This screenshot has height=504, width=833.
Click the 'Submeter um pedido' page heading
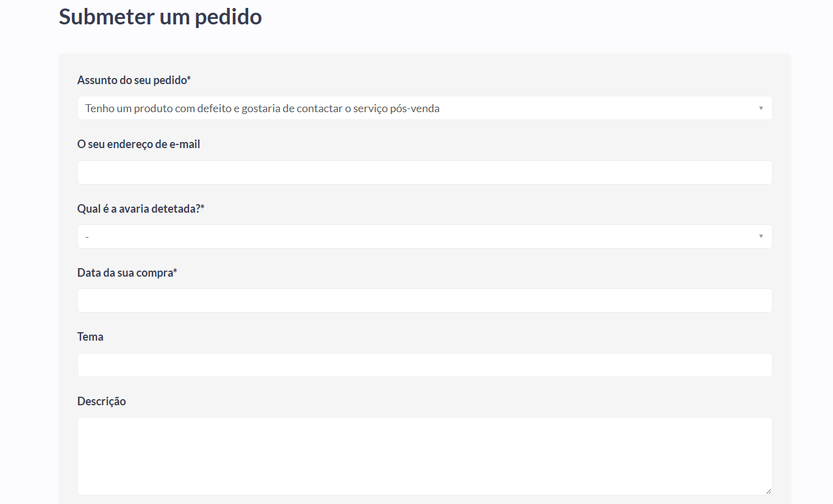[x=160, y=17]
